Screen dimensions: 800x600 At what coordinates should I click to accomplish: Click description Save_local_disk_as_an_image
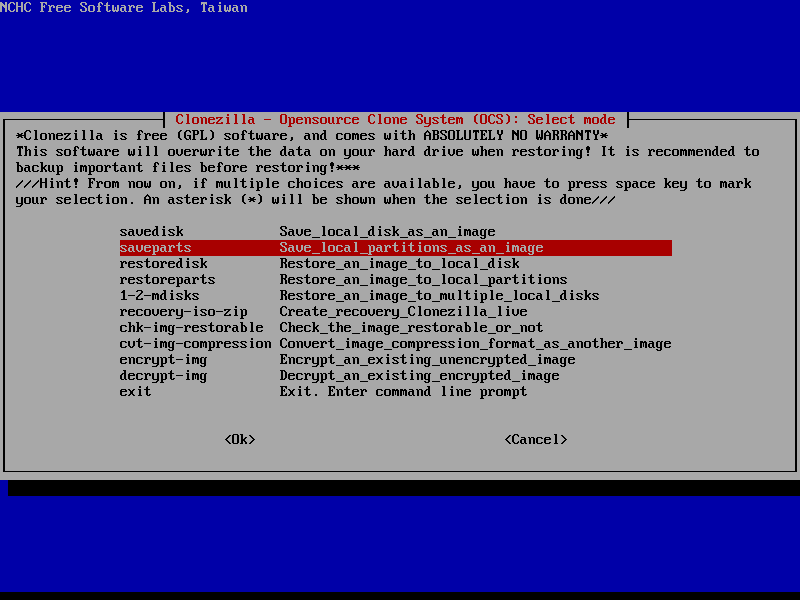387,232
